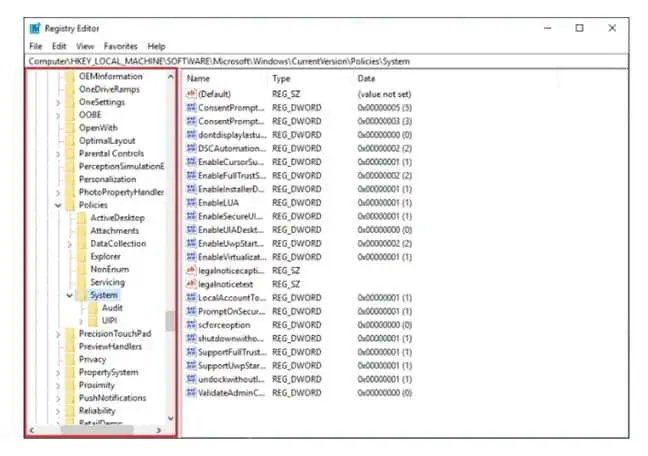The image size is (648, 456).
Task: Select the Servicing key in tree
Action: tap(107, 282)
